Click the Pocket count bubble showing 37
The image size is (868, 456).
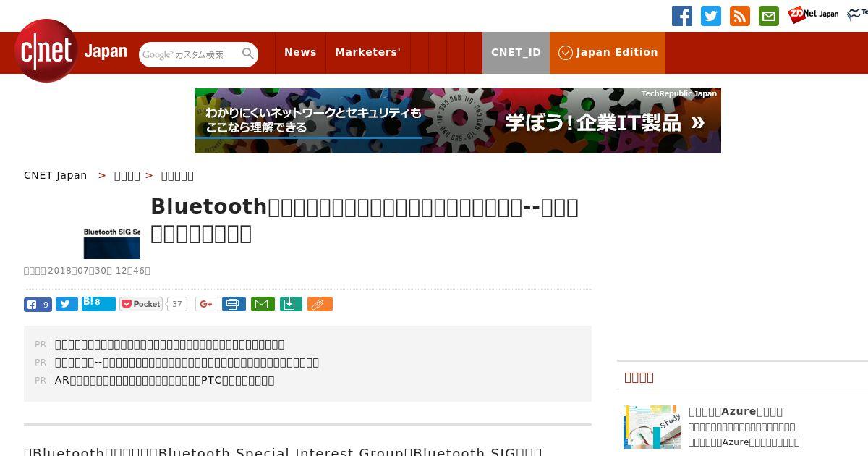(x=176, y=305)
